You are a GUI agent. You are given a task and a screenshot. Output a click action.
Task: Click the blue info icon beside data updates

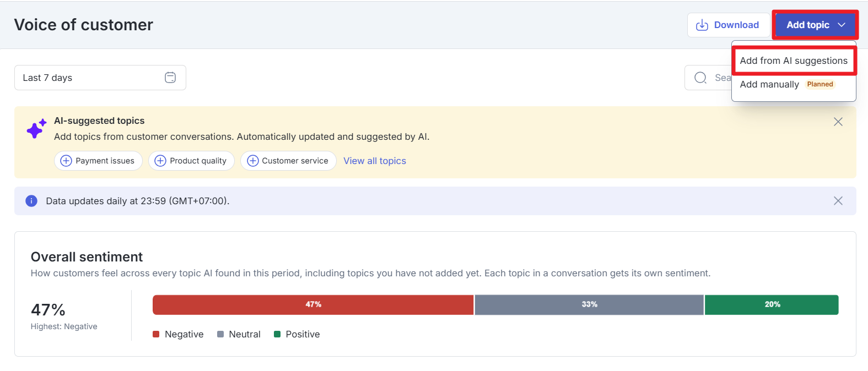point(31,201)
